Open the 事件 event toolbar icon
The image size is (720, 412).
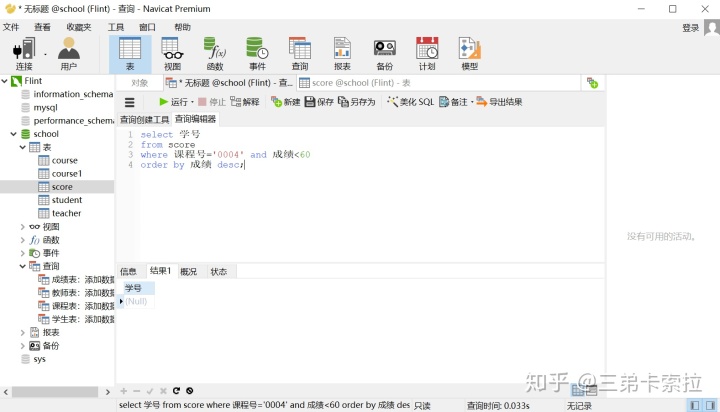pos(257,54)
